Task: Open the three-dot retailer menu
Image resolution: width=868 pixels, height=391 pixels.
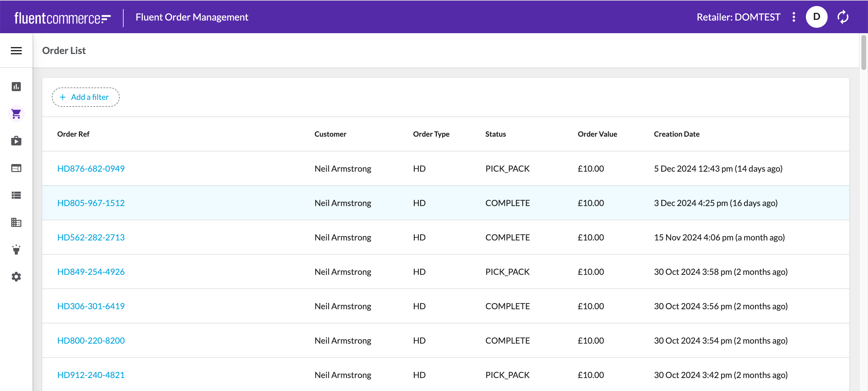Action: (794, 17)
